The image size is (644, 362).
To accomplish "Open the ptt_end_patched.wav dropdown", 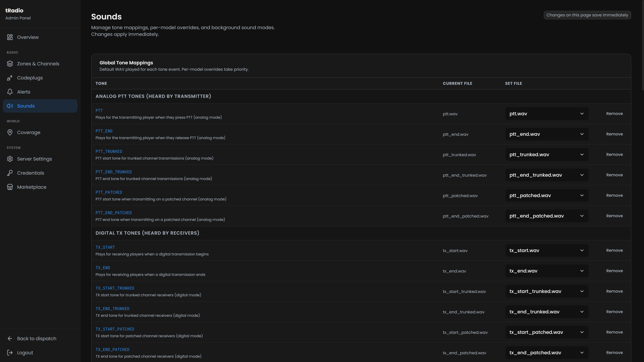I will click(547, 216).
